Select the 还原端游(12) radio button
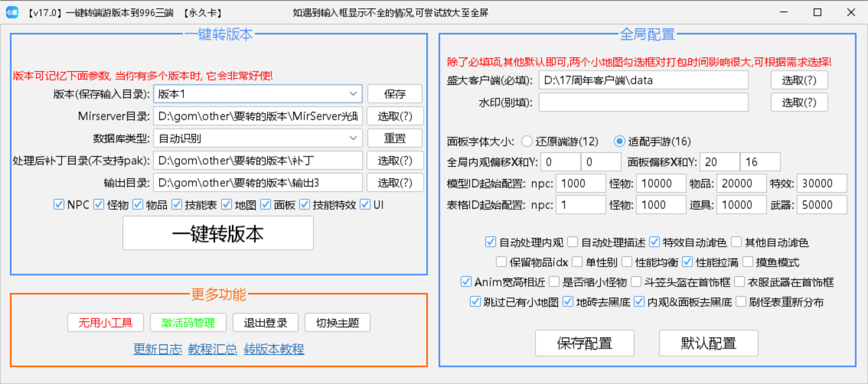This screenshot has height=384, width=868. [x=527, y=141]
